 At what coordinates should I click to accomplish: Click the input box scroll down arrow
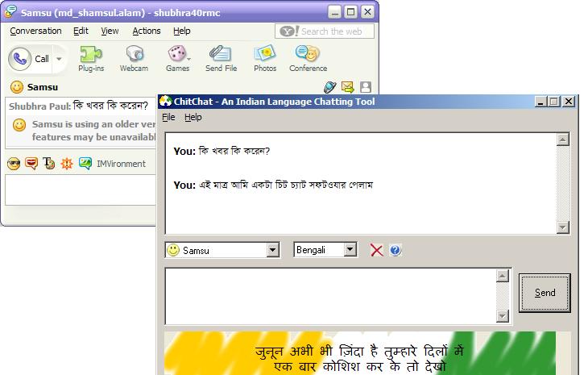502,316
